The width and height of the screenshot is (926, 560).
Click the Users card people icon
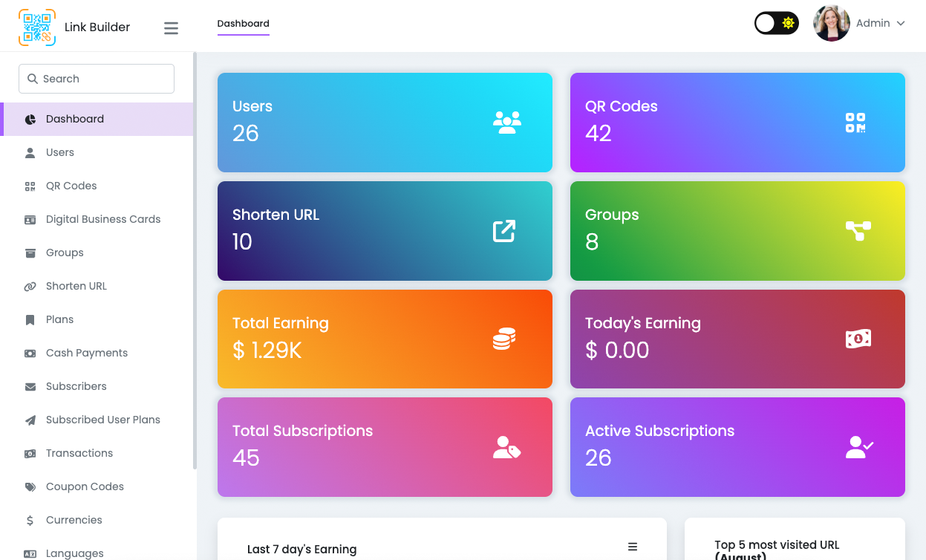coord(506,123)
